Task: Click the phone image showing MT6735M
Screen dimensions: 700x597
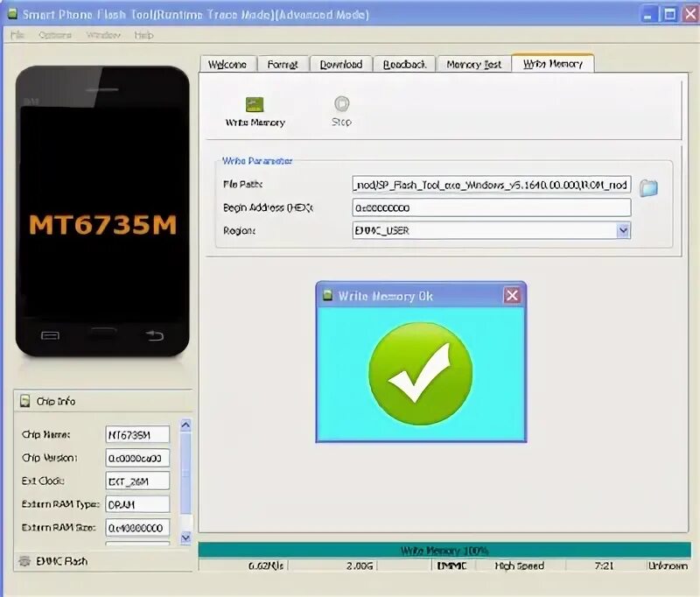Action: click(x=102, y=211)
